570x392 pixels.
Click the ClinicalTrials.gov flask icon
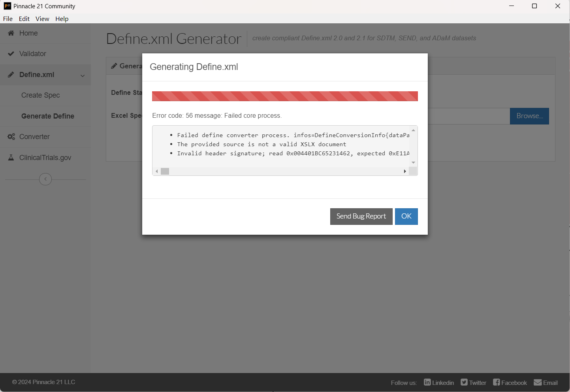11,158
